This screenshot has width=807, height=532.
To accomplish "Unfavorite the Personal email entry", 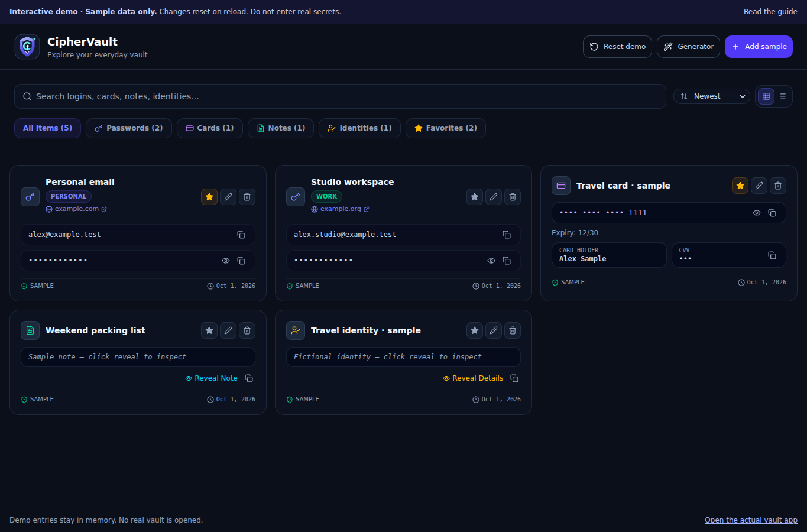I will pyautogui.click(x=209, y=197).
